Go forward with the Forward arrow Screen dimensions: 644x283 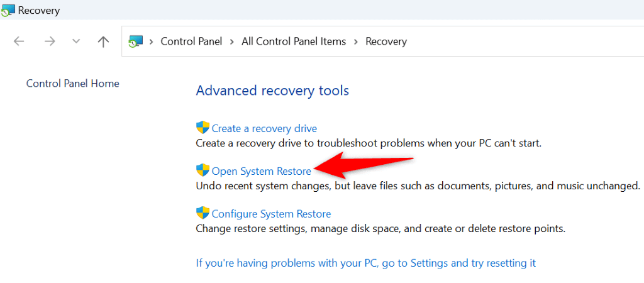[x=49, y=42]
